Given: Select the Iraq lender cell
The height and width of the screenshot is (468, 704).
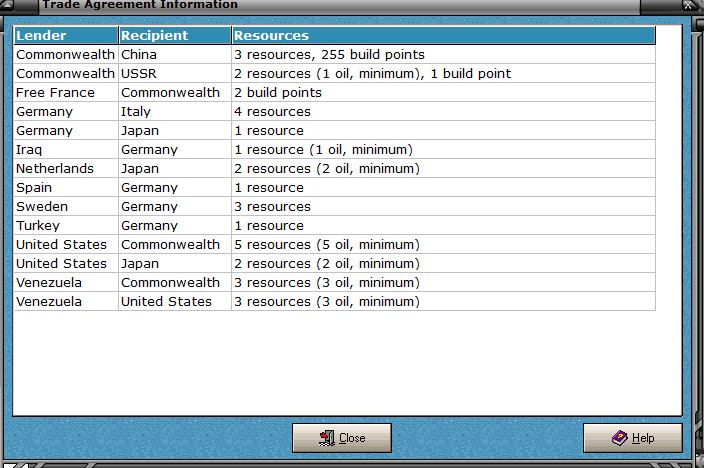Looking at the screenshot, I should 66,150.
